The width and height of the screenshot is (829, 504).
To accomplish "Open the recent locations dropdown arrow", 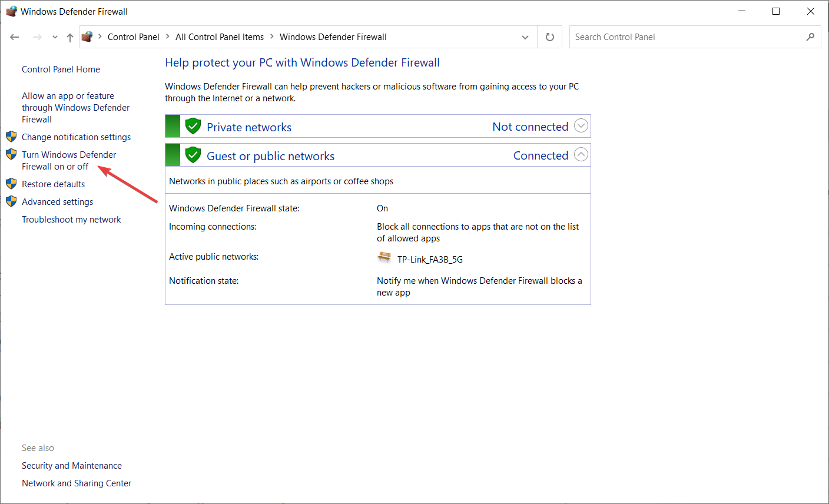I will point(55,37).
